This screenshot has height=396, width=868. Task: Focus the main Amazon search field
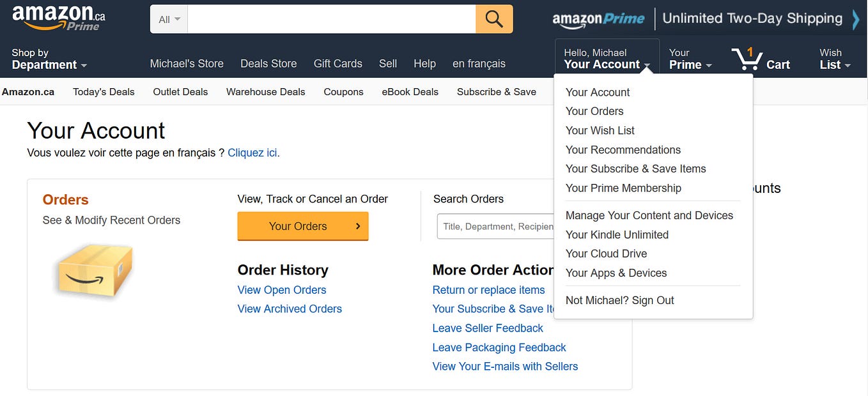(x=332, y=19)
